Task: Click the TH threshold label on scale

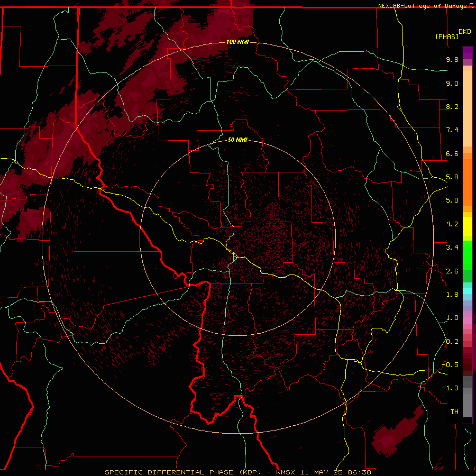Action: (454, 412)
